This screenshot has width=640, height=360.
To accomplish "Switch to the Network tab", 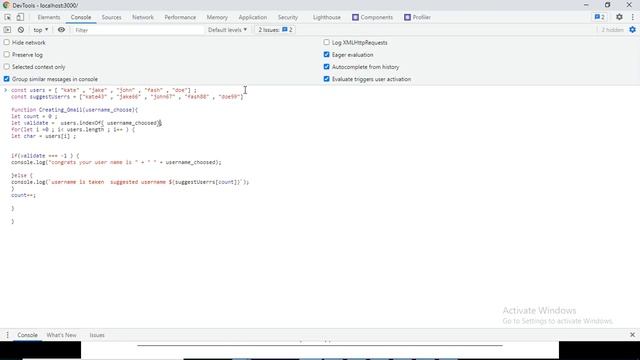I will (143, 17).
